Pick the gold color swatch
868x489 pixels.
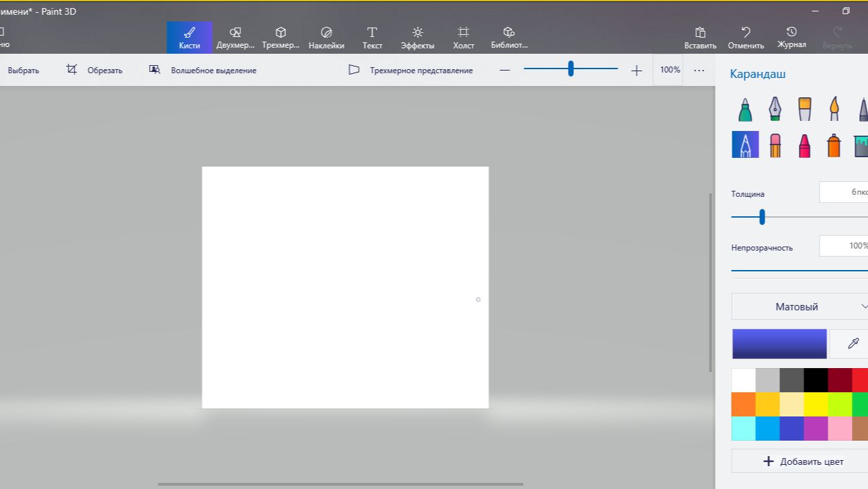(x=767, y=404)
